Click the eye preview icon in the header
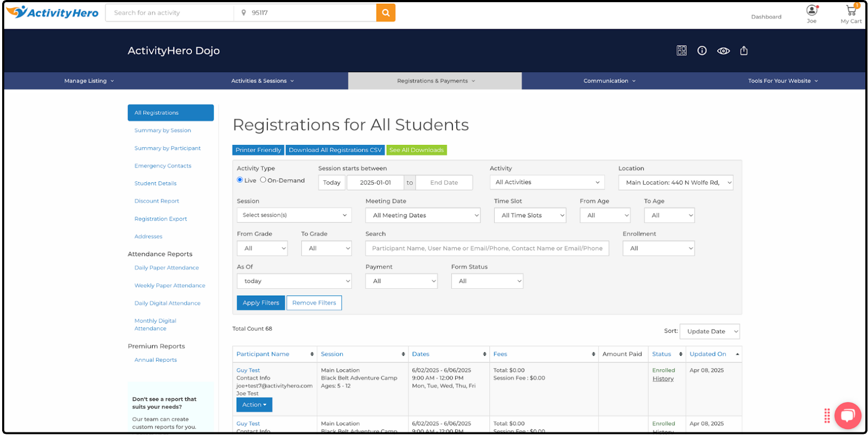The image size is (868, 436). point(723,50)
